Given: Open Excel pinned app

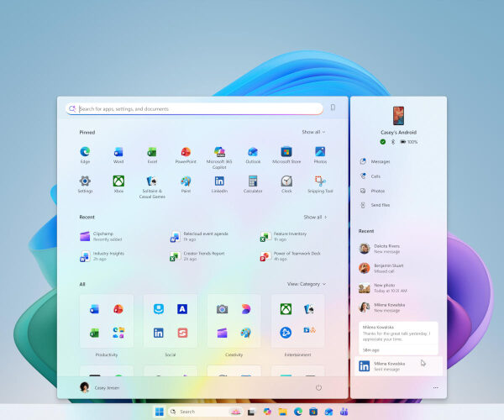Looking at the screenshot, I should point(152,155).
